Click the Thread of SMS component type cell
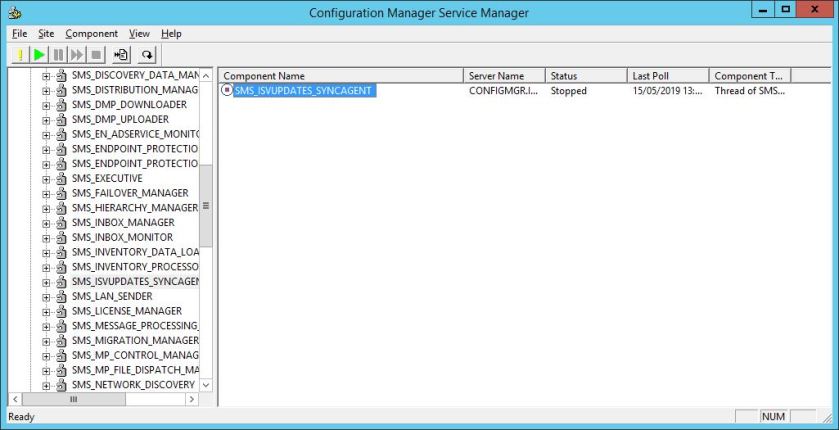Viewport: 839px width, 430px height. 750,91
